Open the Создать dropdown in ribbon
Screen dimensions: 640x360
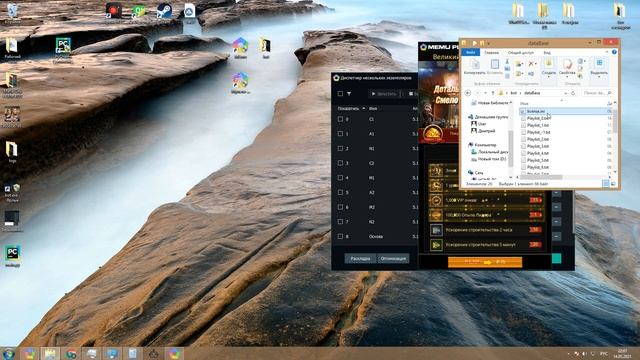(549, 74)
